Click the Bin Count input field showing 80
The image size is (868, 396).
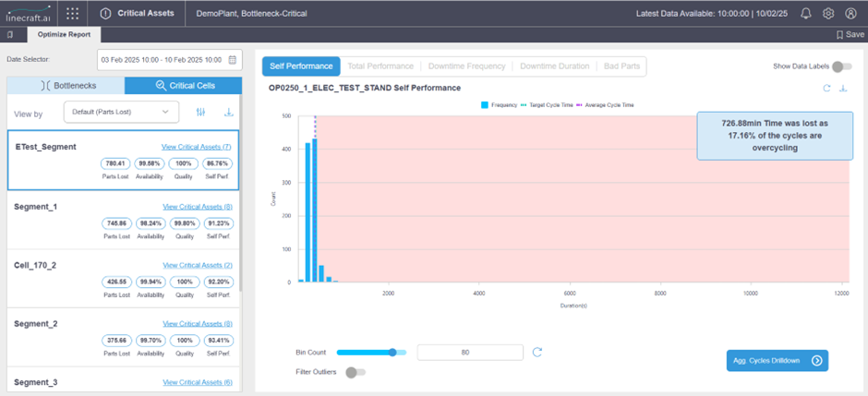(470, 353)
